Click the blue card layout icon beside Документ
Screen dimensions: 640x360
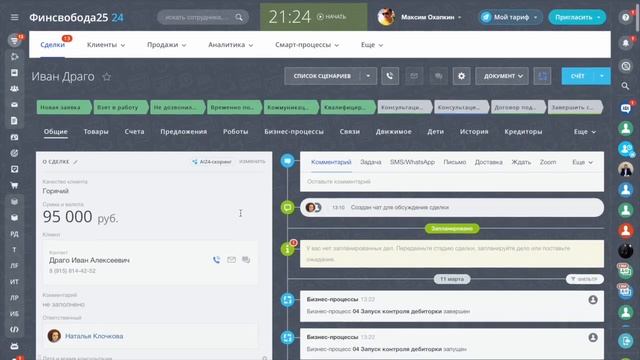[542, 76]
